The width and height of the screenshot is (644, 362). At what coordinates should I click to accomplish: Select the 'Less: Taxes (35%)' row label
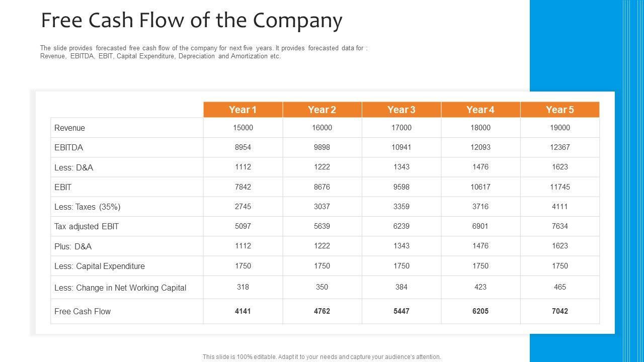[88, 207]
